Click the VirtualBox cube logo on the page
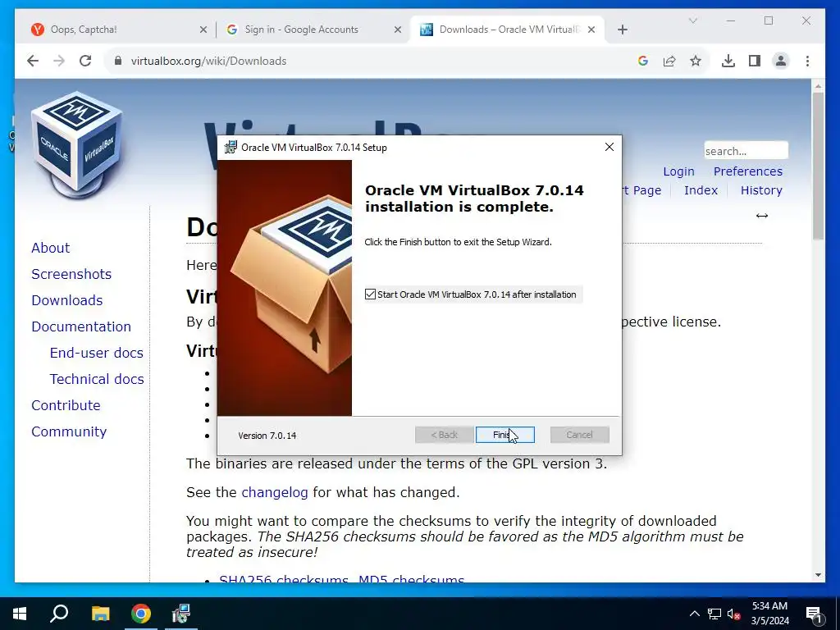The width and height of the screenshot is (840, 630). coord(76,144)
